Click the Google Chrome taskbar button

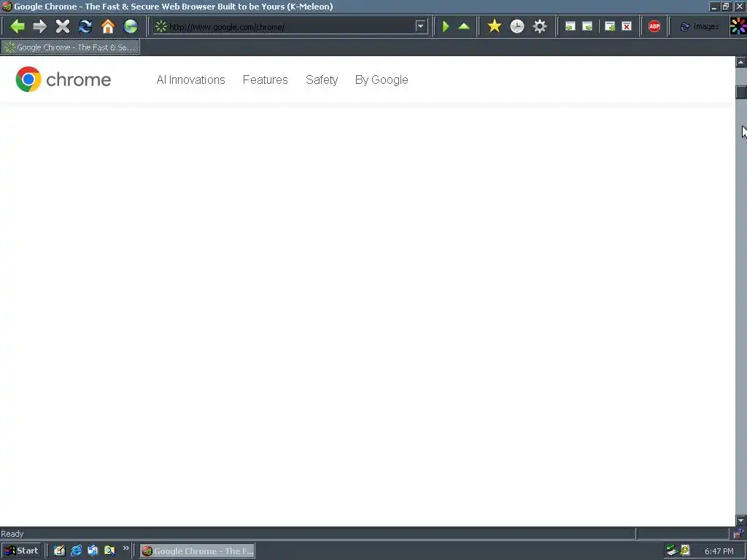[x=197, y=551]
